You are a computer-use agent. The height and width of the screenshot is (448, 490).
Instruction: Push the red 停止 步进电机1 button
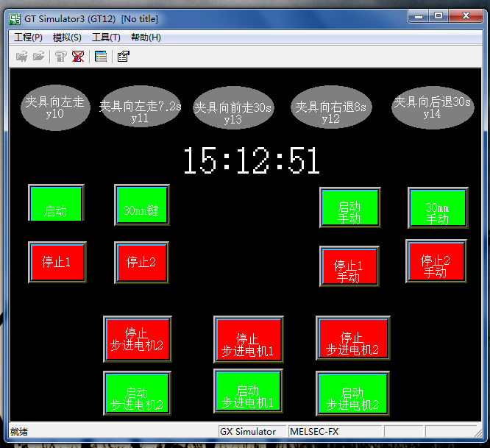pos(249,339)
